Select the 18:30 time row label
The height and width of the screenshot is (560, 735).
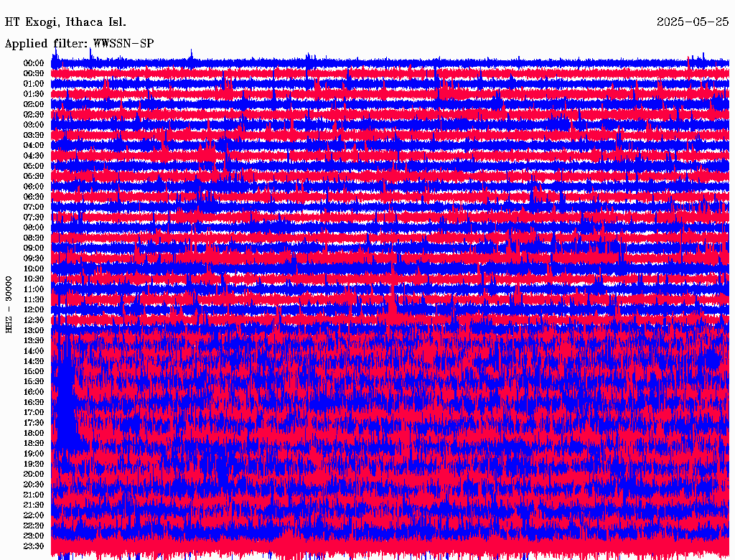tap(34, 444)
